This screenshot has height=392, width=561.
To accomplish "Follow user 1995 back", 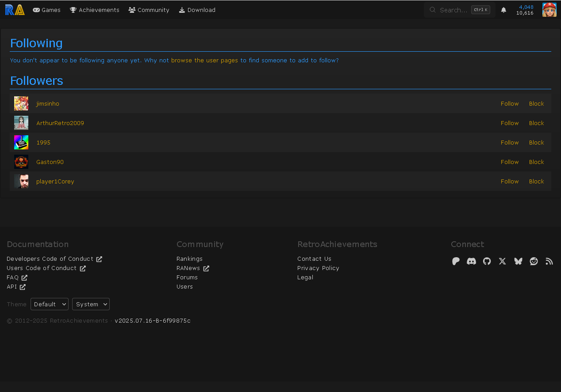I will coord(510,142).
